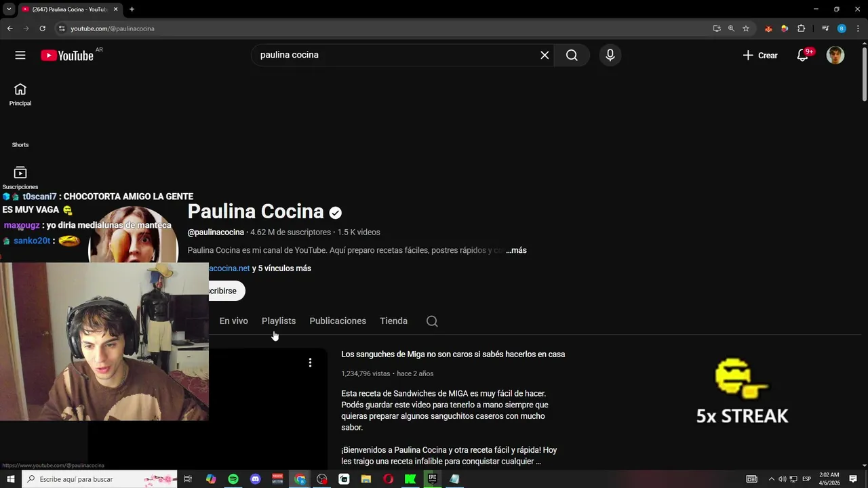Open tab search dropdown arrow
868x488 pixels.
(x=9, y=9)
